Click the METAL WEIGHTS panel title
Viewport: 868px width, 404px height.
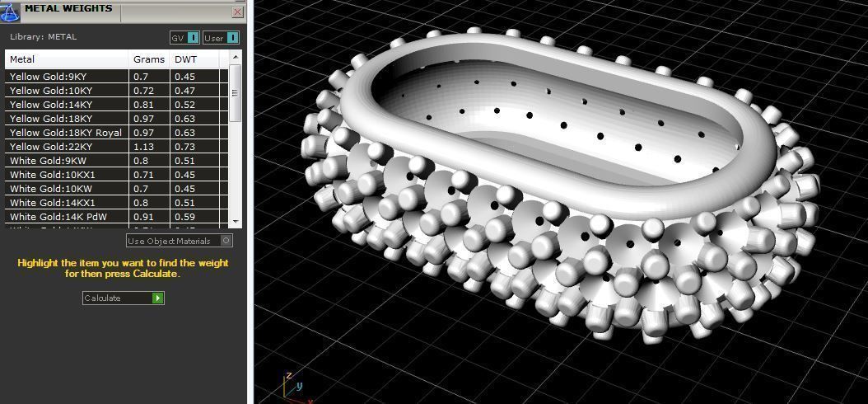pyautogui.click(x=68, y=8)
